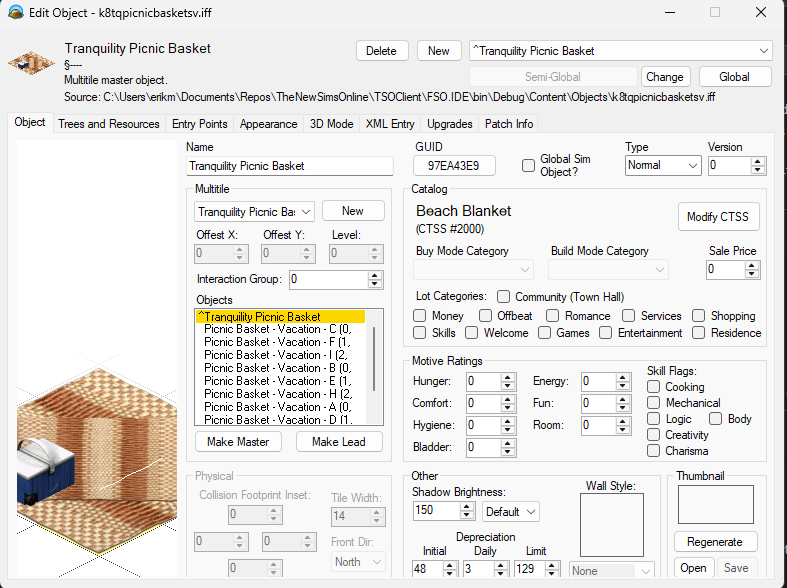Increase the Interaction Group spinner value
Screen dimensions: 787x588
(374, 275)
